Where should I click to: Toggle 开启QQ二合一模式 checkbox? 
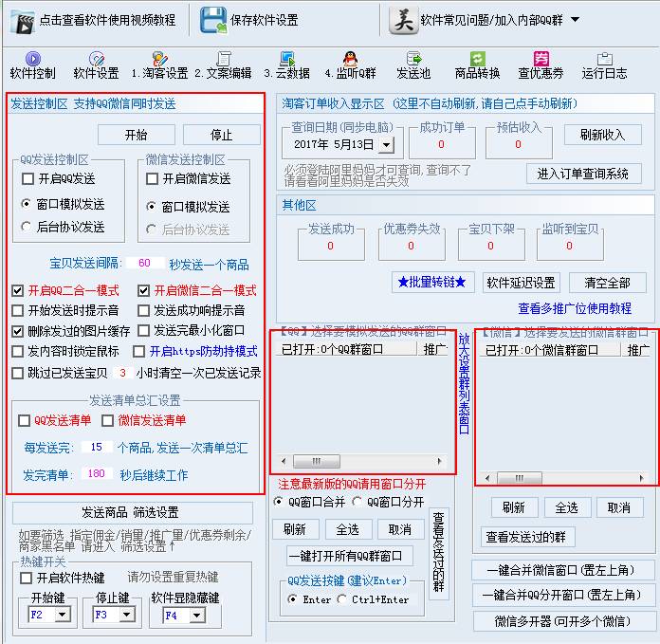click(x=18, y=290)
